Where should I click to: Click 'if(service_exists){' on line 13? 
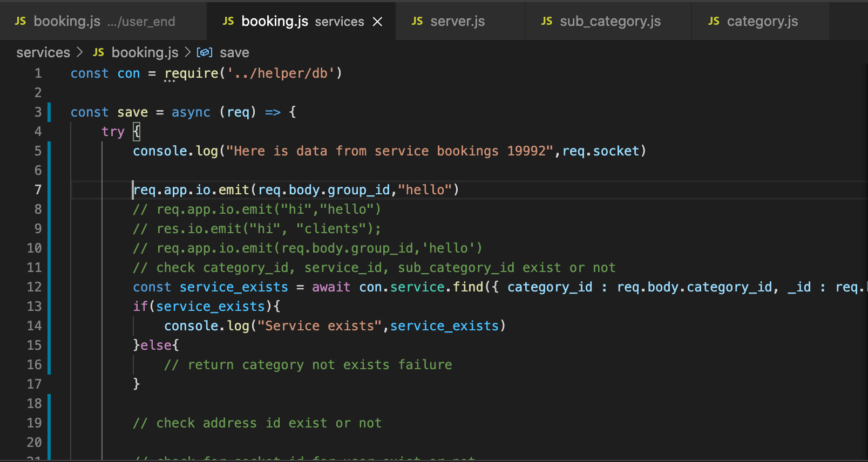(x=207, y=307)
